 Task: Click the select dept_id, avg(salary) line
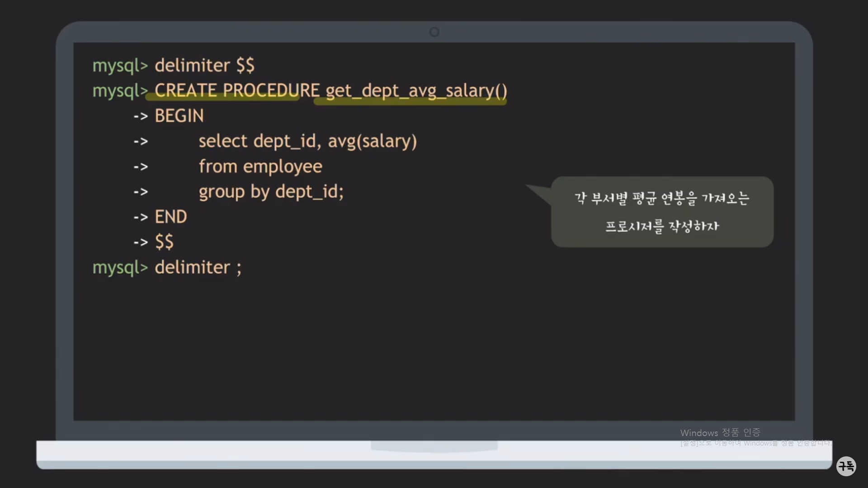pos(307,141)
